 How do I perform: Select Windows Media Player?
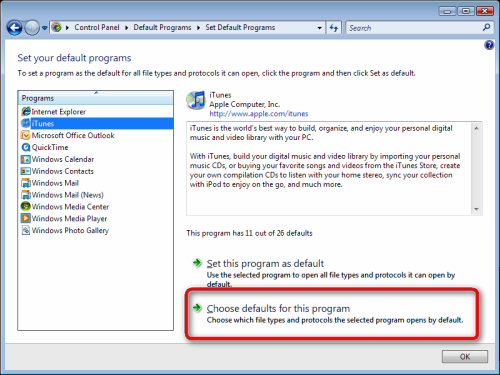pos(69,219)
